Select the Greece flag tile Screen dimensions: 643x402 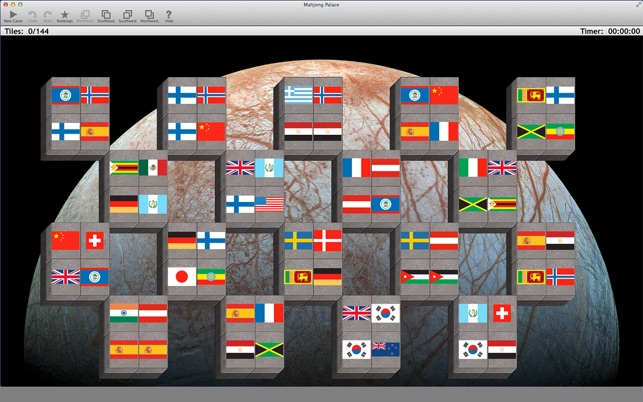(x=299, y=95)
